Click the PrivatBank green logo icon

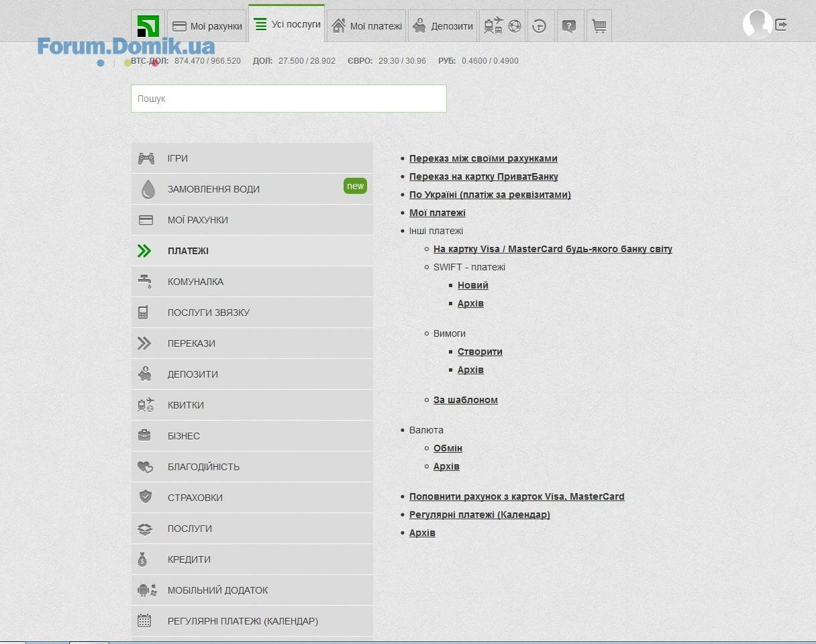pyautogui.click(x=148, y=26)
